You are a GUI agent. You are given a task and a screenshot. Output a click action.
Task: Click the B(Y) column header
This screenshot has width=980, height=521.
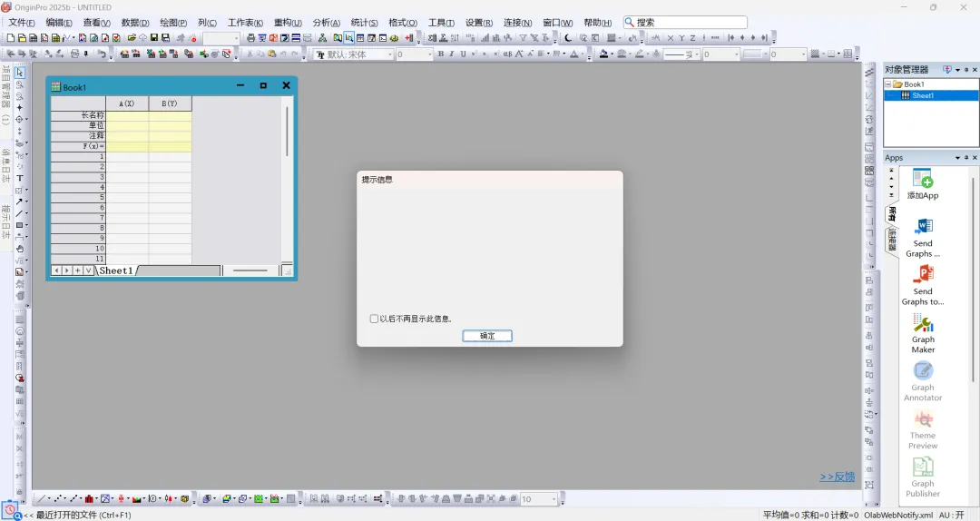(170, 103)
